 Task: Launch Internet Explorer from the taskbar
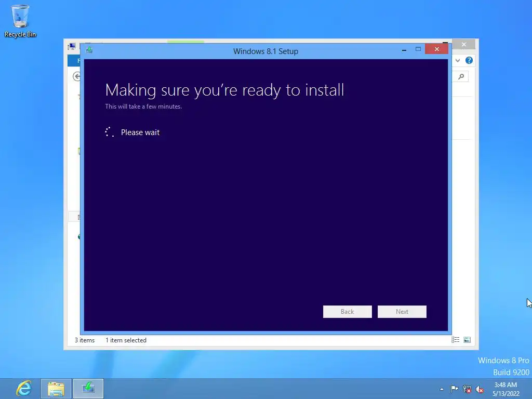24,389
